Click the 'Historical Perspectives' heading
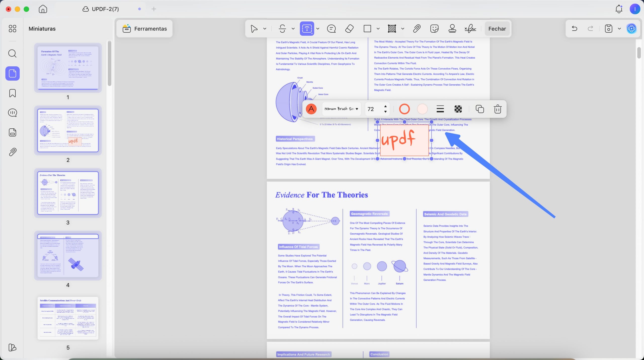 [295, 139]
